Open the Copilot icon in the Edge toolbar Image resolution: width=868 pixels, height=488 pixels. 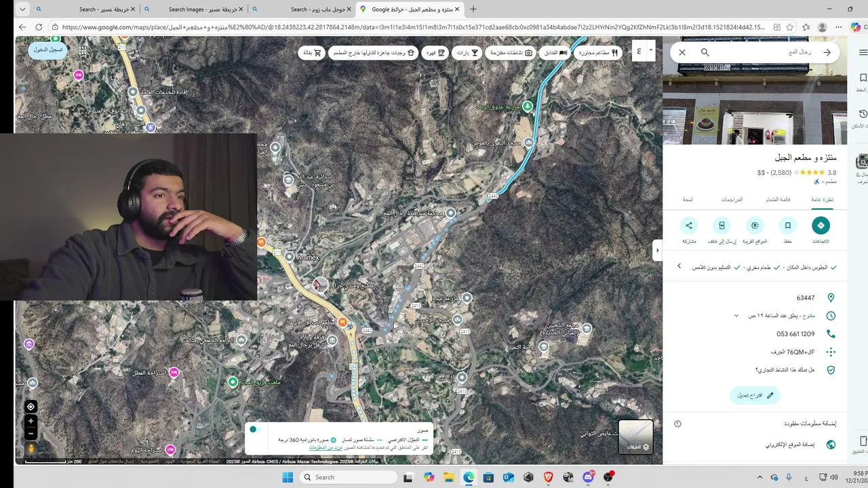coord(856,27)
